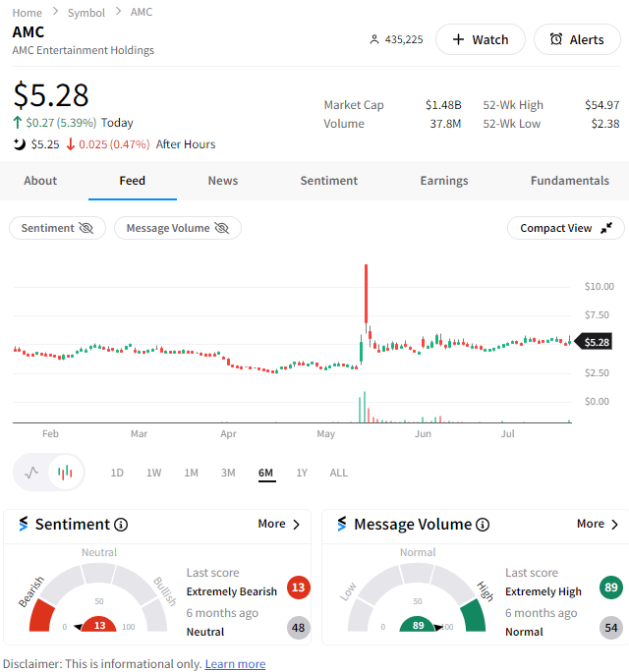Image resolution: width=629 pixels, height=672 pixels.
Task: Click the Market Cap value $1.48B
Action: (x=443, y=105)
